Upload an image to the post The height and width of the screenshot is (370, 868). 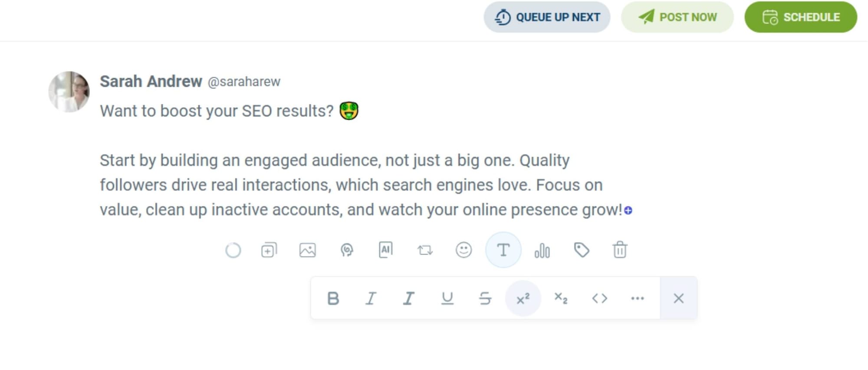point(308,250)
